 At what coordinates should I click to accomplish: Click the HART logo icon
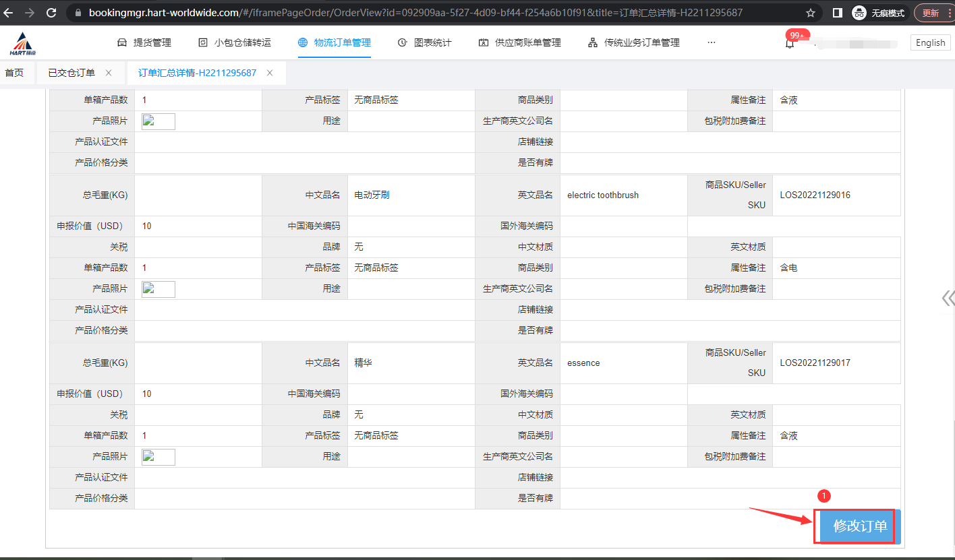point(24,43)
